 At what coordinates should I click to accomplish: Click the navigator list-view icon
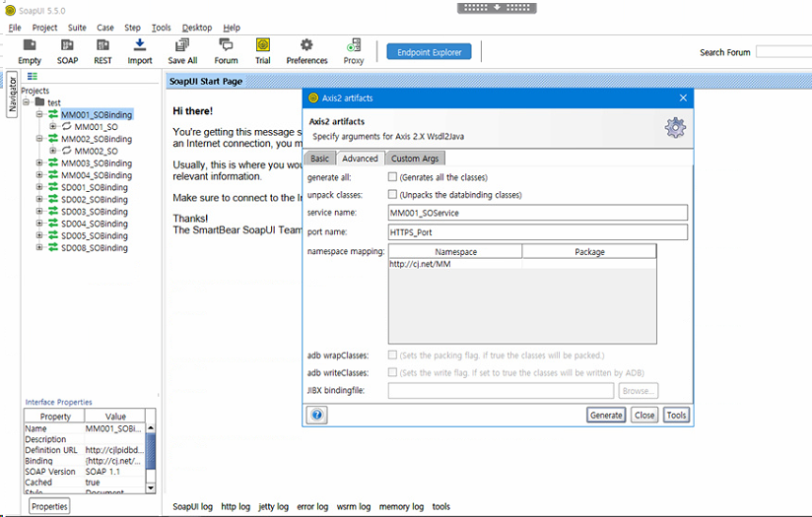point(33,76)
